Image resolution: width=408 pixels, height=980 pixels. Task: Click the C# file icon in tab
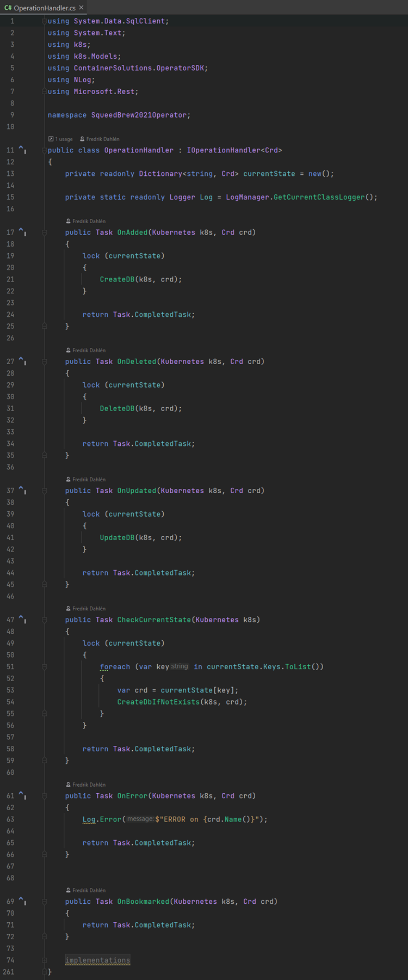pyautogui.click(x=8, y=8)
